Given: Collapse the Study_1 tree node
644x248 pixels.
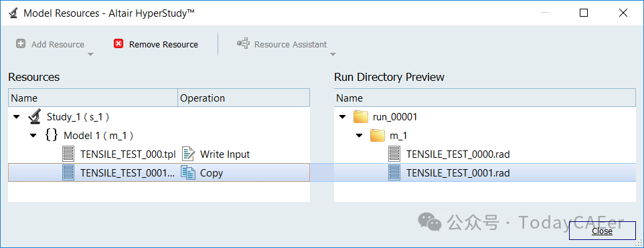Looking at the screenshot, I should point(17,117).
